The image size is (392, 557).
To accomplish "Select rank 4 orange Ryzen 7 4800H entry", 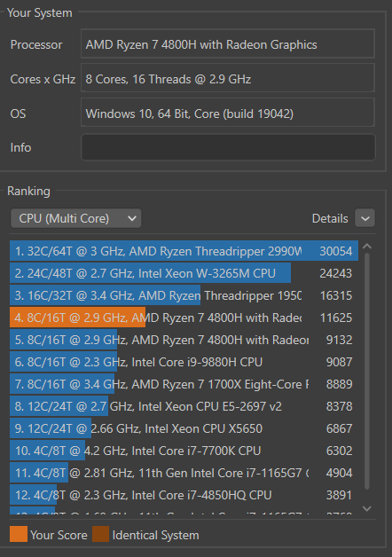I will pyautogui.click(x=184, y=318).
